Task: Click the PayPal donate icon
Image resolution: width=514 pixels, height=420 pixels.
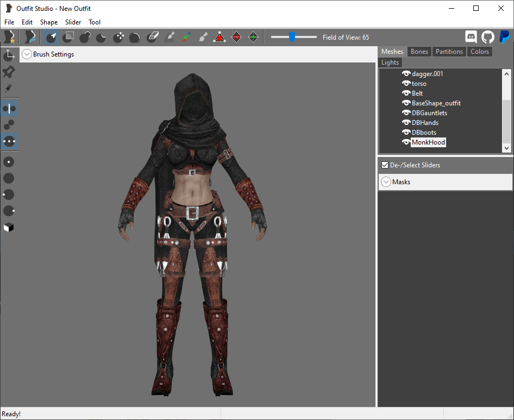Action: point(505,37)
